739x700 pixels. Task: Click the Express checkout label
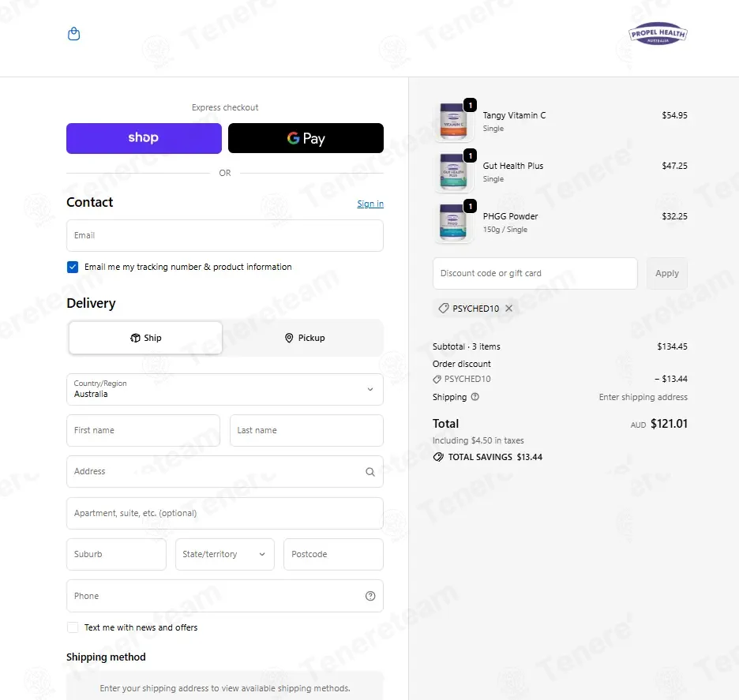(225, 107)
